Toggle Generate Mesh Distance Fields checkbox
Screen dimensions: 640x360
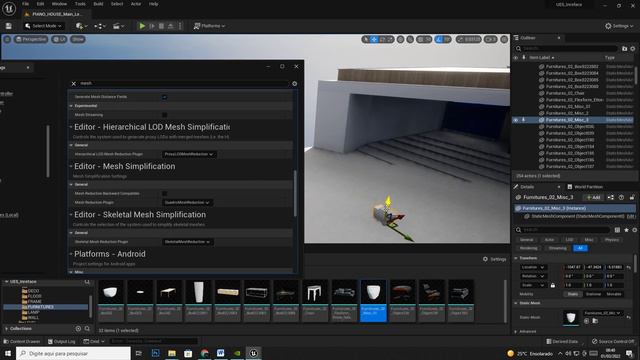click(164, 97)
